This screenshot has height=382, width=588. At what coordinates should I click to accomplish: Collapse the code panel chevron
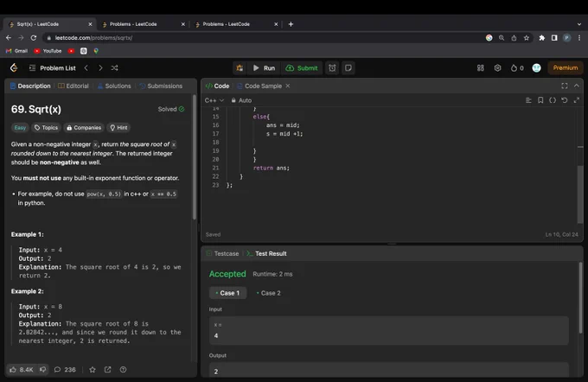(x=577, y=86)
